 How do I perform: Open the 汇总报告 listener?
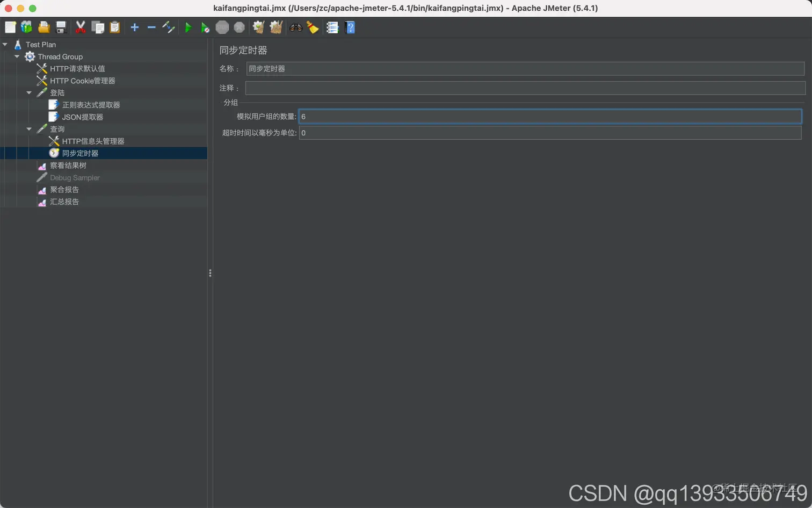point(64,202)
